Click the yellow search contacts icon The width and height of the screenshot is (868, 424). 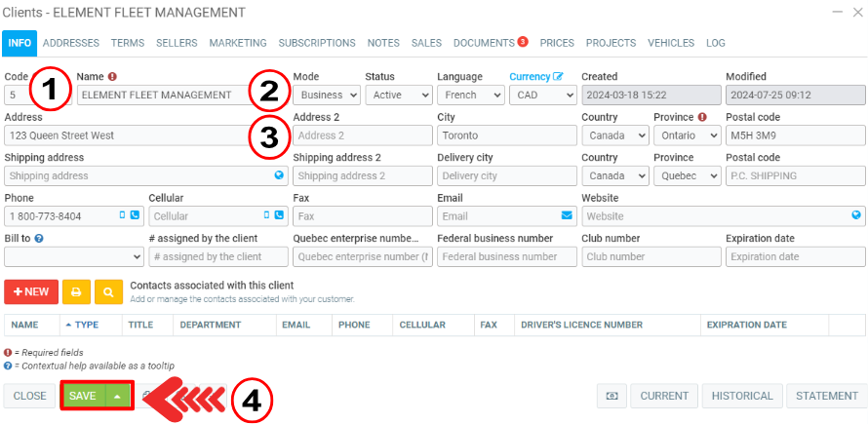pos(108,291)
